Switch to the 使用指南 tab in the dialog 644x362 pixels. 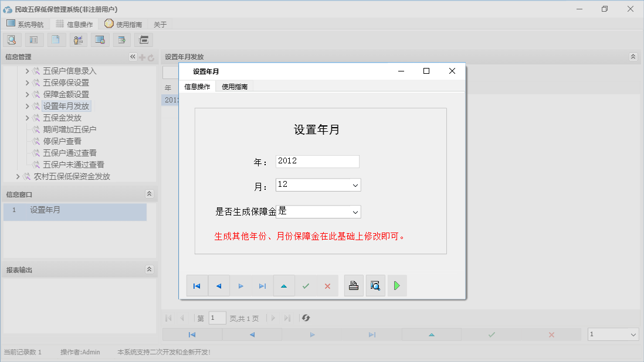point(235,86)
